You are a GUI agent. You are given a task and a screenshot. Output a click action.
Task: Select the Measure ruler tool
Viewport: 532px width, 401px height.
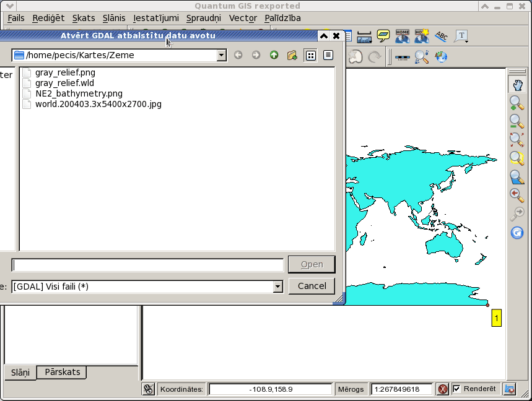[364, 37]
